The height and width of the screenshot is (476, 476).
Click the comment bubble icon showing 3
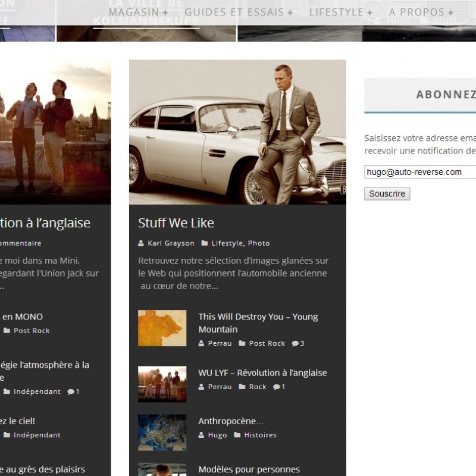click(x=295, y=343)
